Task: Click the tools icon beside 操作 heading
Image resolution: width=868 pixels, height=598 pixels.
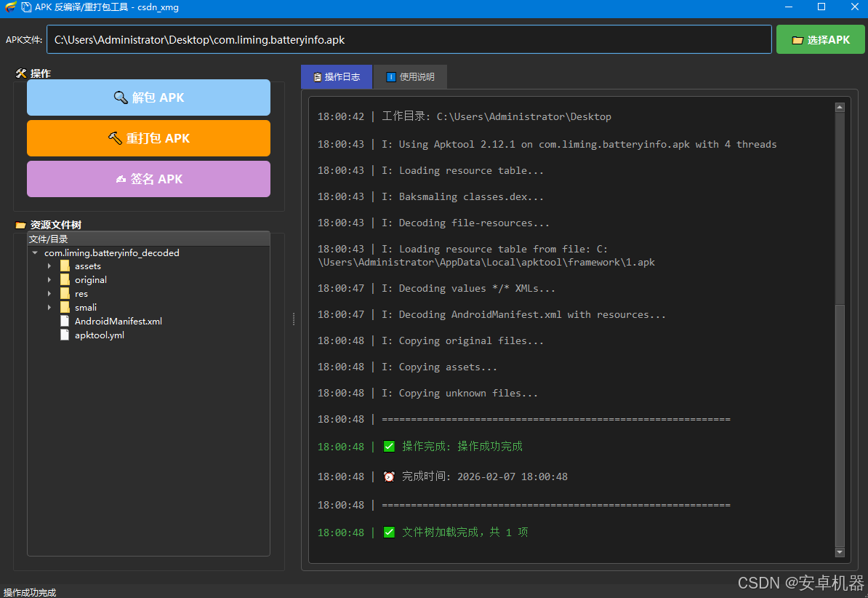Action: pos(21,73)
